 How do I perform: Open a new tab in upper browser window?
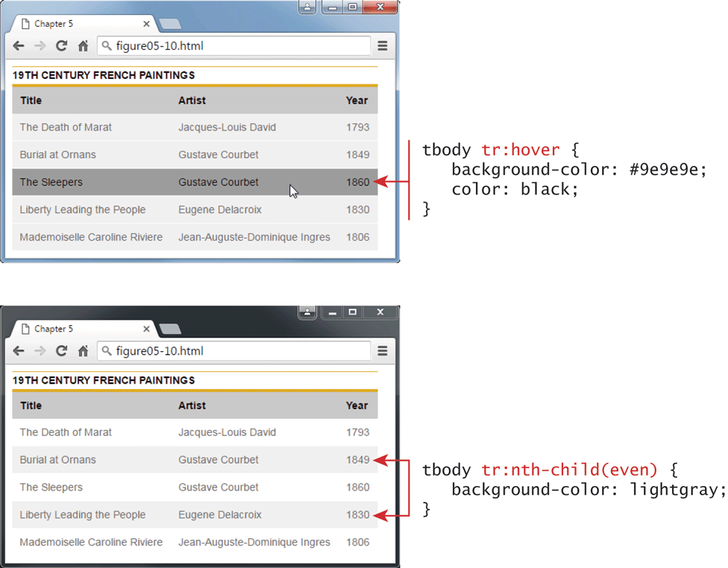170,24
